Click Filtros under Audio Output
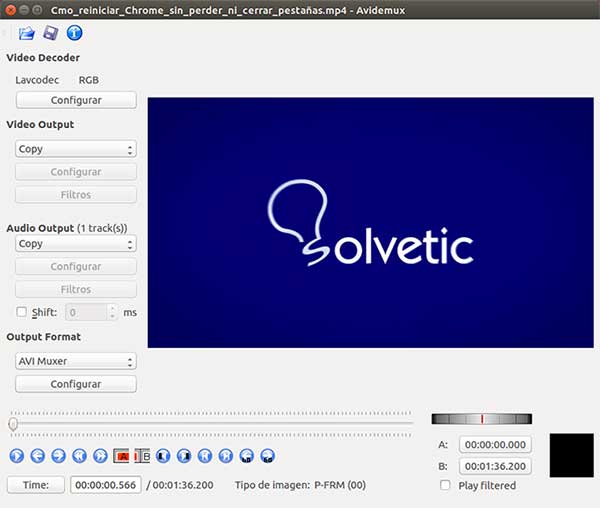The height and width of the screenshot is (508, 600). 76,290
